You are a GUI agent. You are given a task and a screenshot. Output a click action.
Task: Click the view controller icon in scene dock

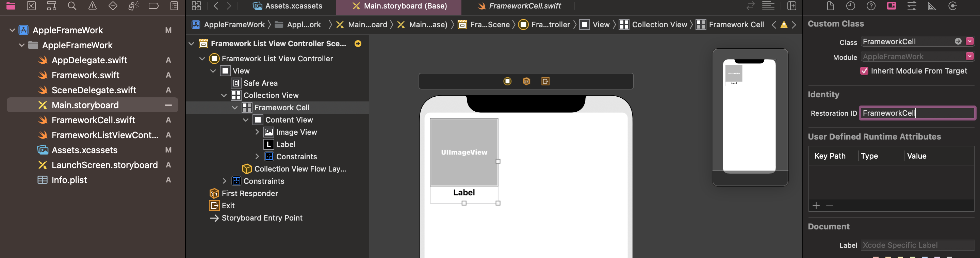pyautogui.click(x=507, y=81)
